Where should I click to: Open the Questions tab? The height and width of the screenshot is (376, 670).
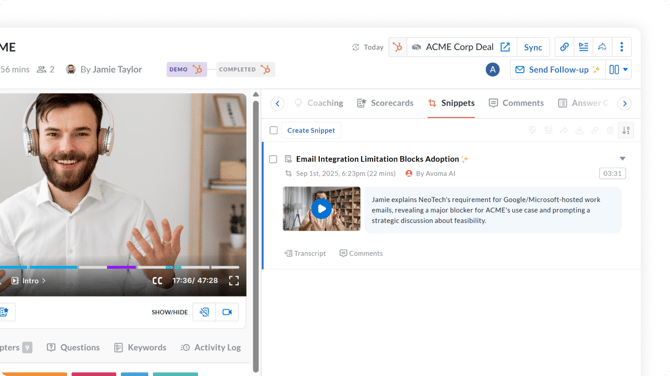pyautogui.click(x=73, y=347)
